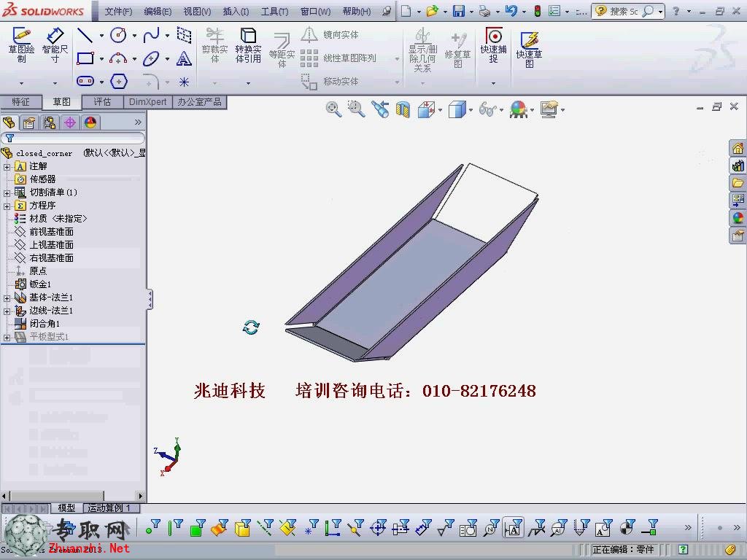Expand the 平板型式1 feature node

point(7,337)
